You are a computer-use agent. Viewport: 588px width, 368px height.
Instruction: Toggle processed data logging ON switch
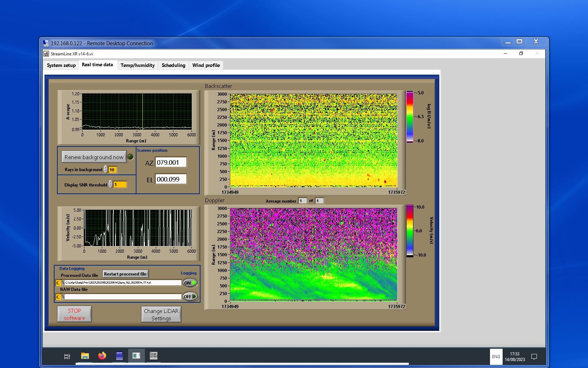coord(190,283)
